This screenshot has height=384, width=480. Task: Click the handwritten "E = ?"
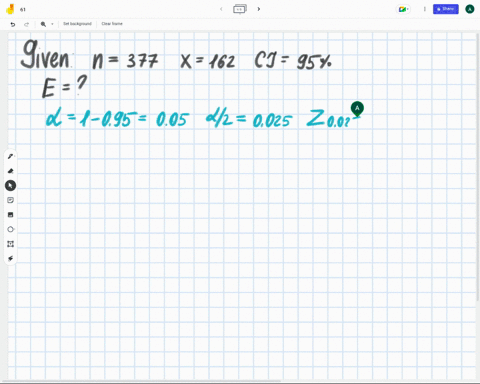[x=65, y=86]
